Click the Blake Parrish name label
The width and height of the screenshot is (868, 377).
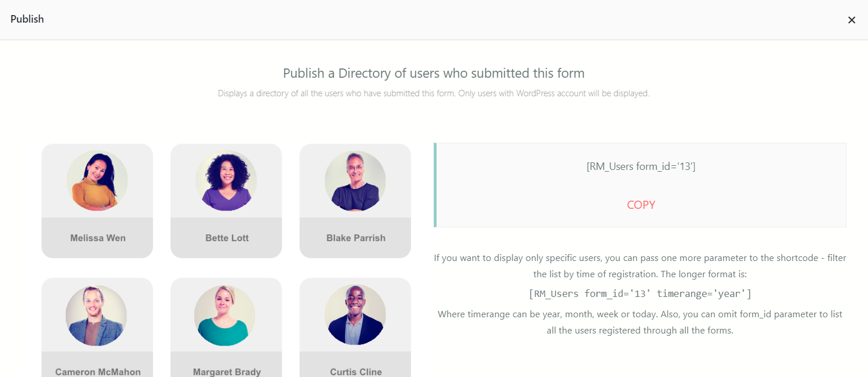coord(355,238)
